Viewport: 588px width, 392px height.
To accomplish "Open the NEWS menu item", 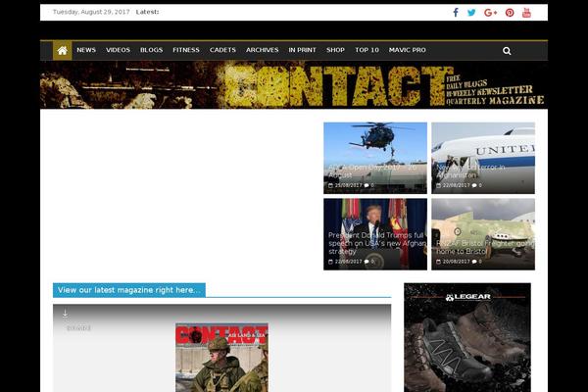I will (x=86, y=50).
